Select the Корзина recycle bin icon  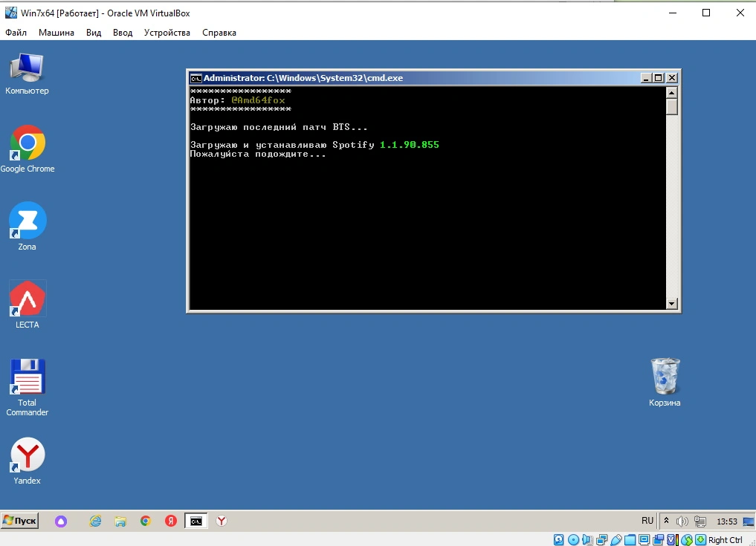665,382
